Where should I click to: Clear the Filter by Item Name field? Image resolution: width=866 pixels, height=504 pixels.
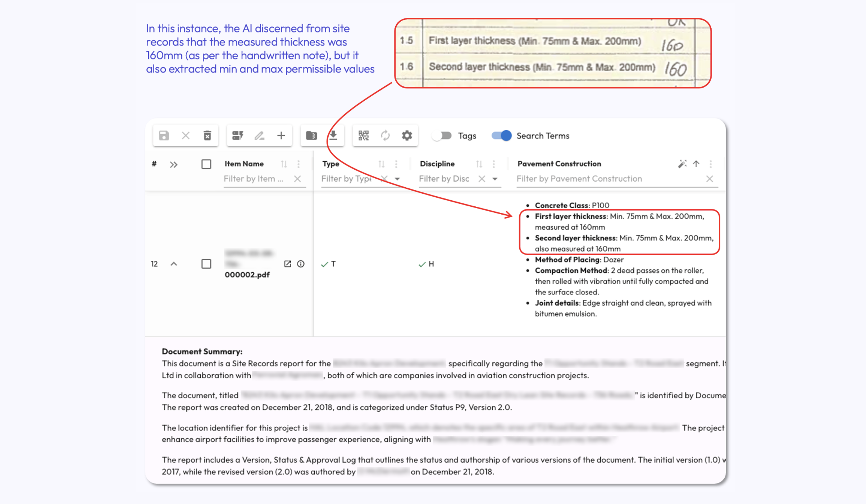tap(297, 179)
